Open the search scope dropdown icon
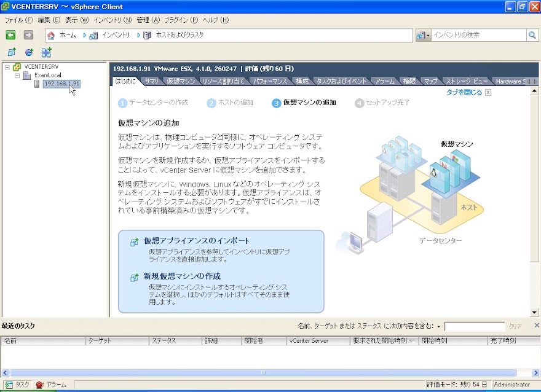The image size is (541, 392). pyautogui.click(x=423, y=35)
